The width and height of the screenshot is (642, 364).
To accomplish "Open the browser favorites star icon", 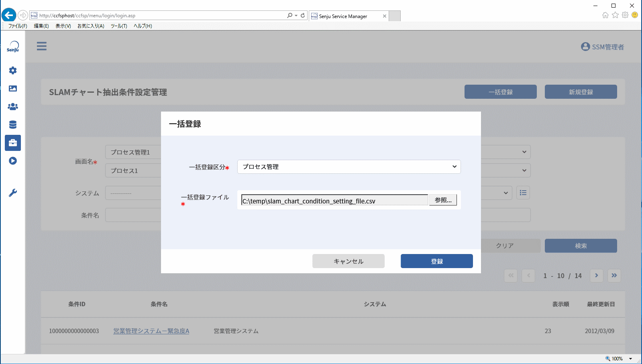I will click(615, 15).
